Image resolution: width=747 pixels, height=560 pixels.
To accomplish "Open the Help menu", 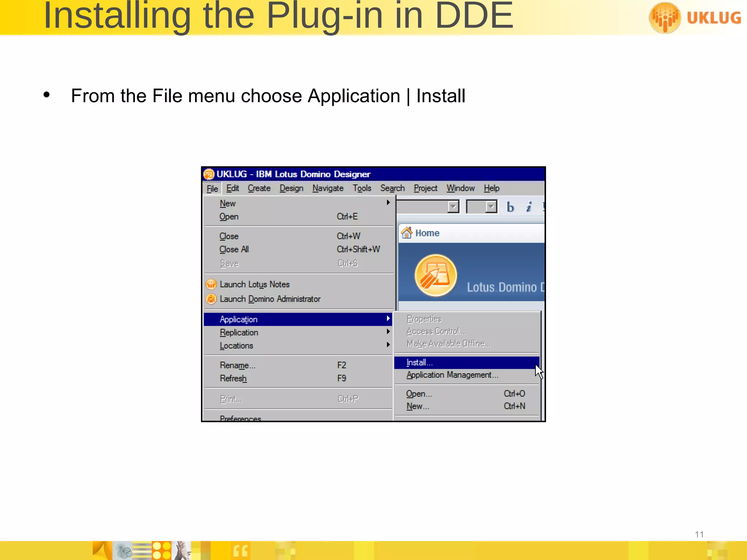I will pos(492,188).
